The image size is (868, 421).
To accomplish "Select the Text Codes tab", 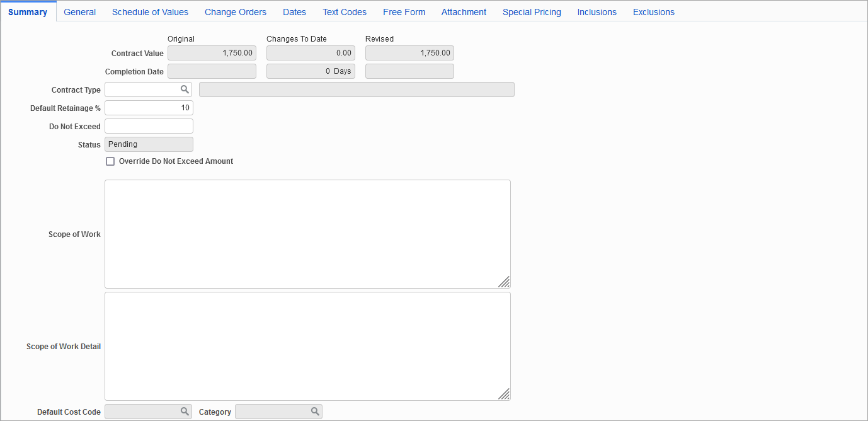I will pos(344,11).
